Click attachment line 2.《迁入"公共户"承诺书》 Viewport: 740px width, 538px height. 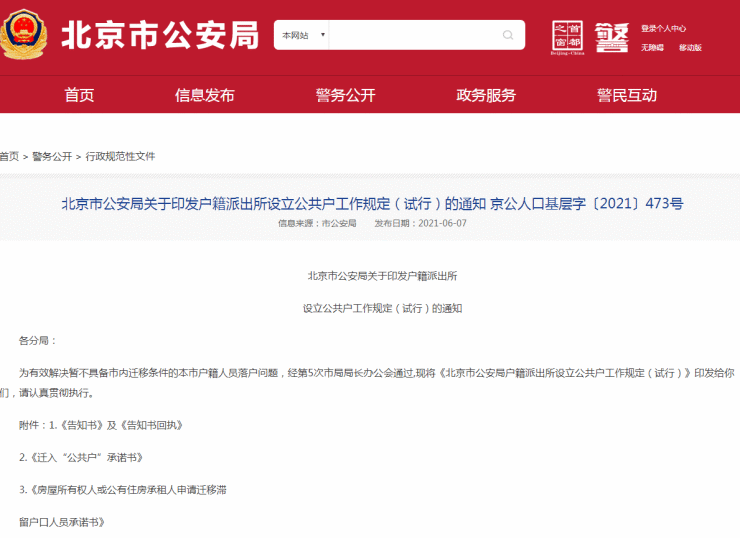click(x=81, y=457)
